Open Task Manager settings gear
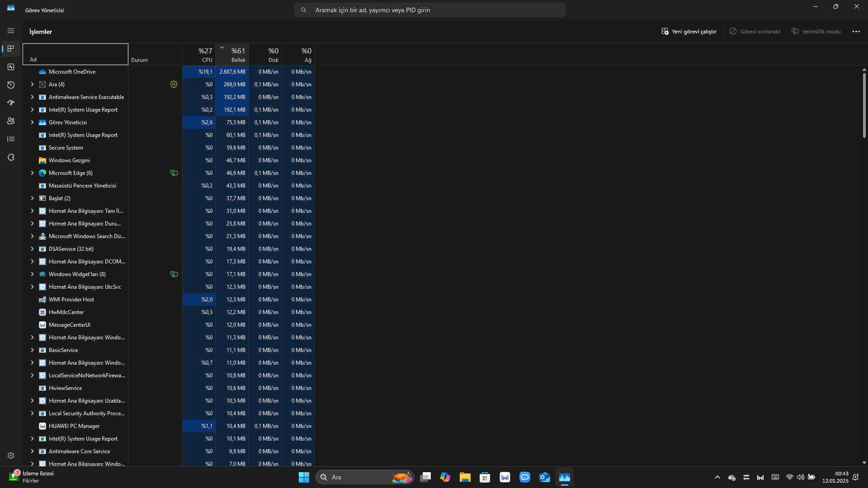The image size is (868, 488). click(11, 455)
